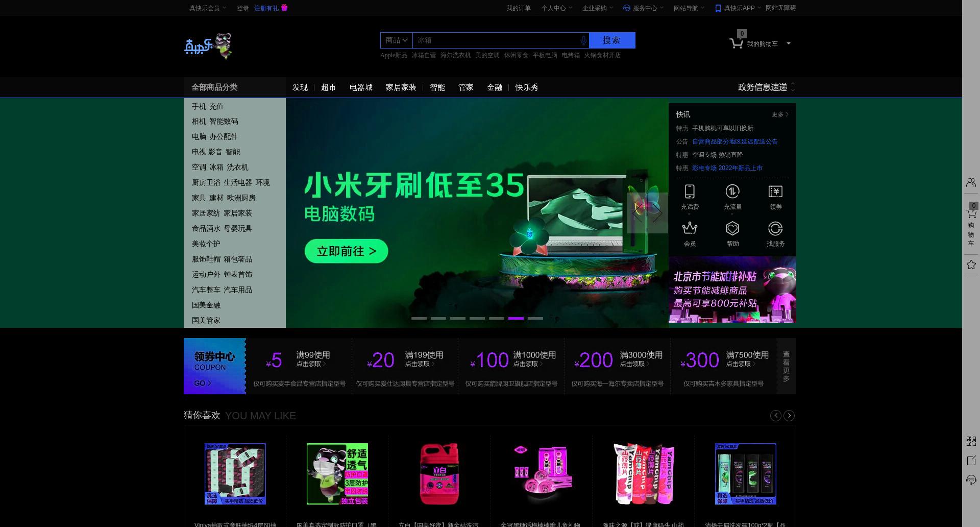The image size is (980, 527).
Task: Click the 充话费 phone recharge icon
Action: coord(690,191)
